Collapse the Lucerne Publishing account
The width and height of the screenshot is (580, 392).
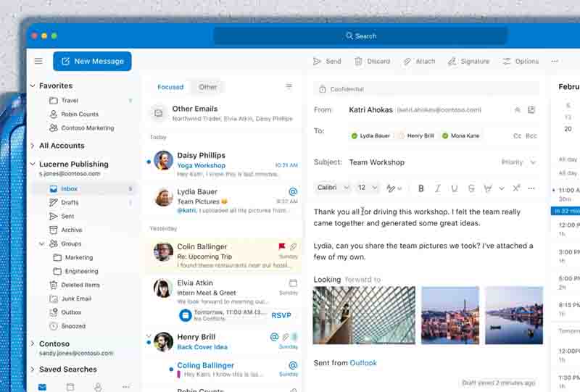point(33,164)
